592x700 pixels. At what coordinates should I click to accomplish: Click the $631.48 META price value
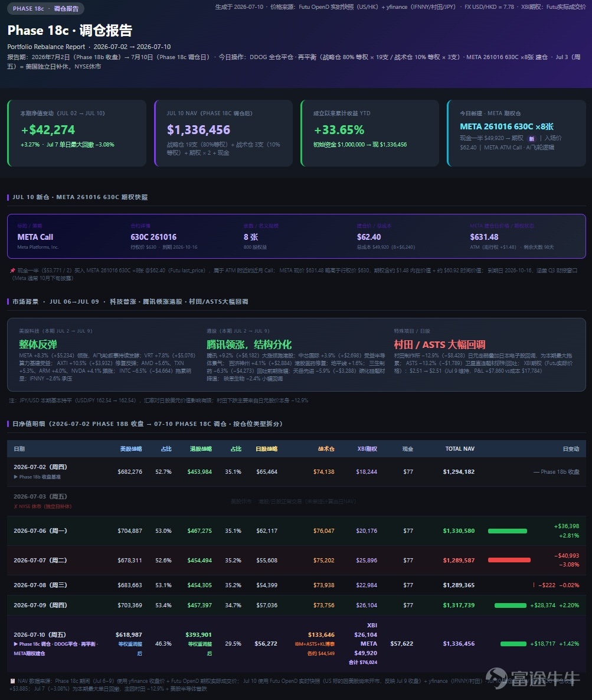pyautogui.click(x=484, y=237)
